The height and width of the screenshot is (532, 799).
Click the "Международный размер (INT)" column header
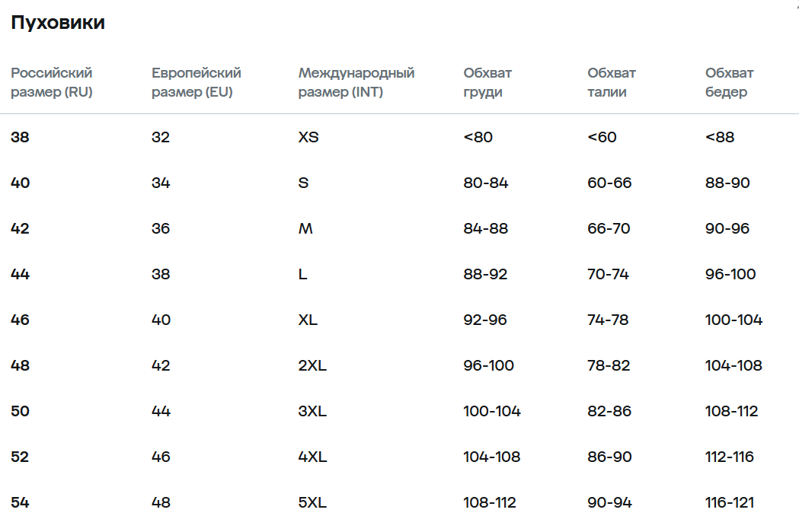356,83
